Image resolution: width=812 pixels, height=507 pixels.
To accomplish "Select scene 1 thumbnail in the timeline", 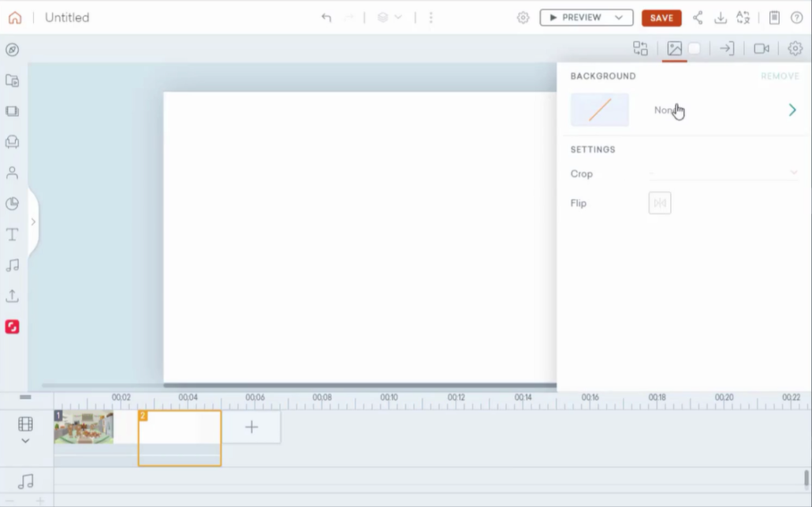I will [x=84, y=427].
